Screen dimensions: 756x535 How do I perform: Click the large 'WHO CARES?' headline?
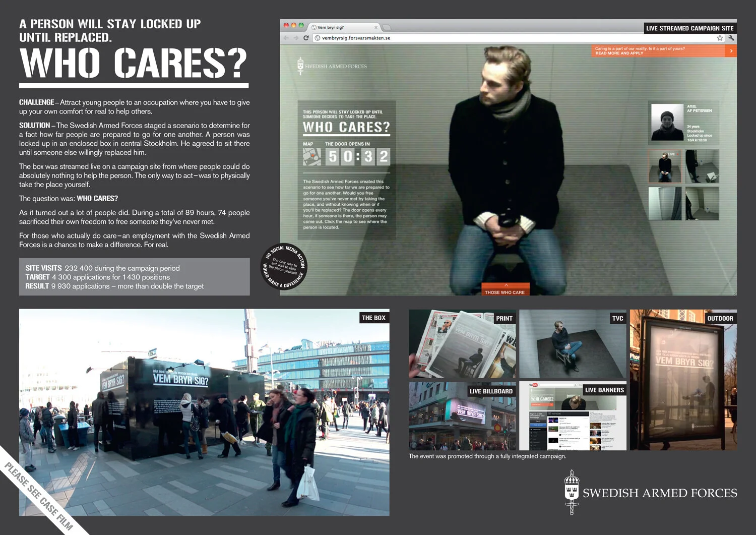[x=134, y=63]
